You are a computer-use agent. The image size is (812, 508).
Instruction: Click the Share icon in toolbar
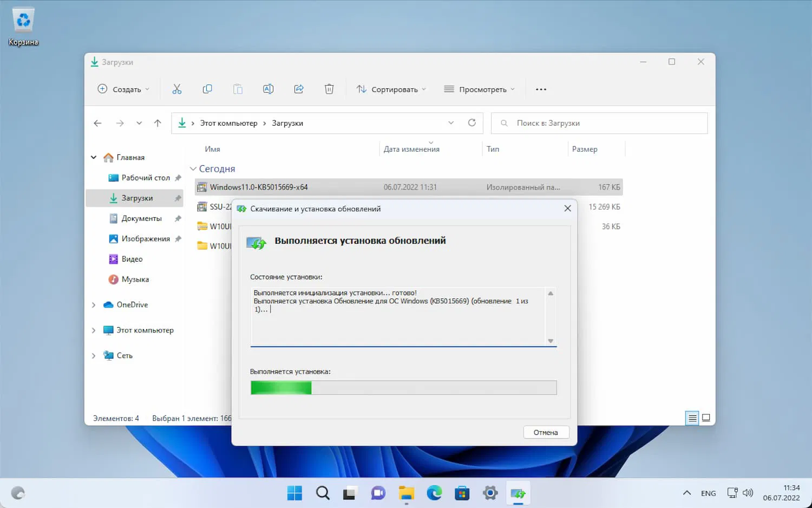click(x=299, y=89)
